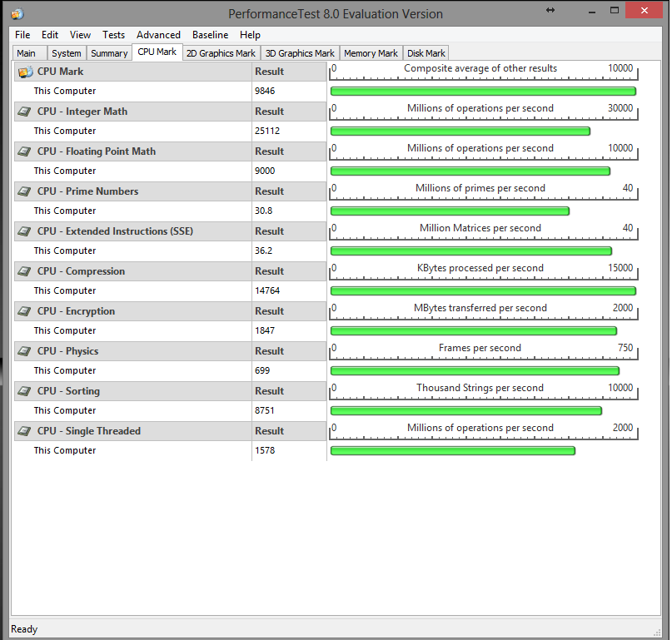This screenshot has width=672, height=640.
Task: Select the 699 Physics result
Action: [x=262, y=370]
